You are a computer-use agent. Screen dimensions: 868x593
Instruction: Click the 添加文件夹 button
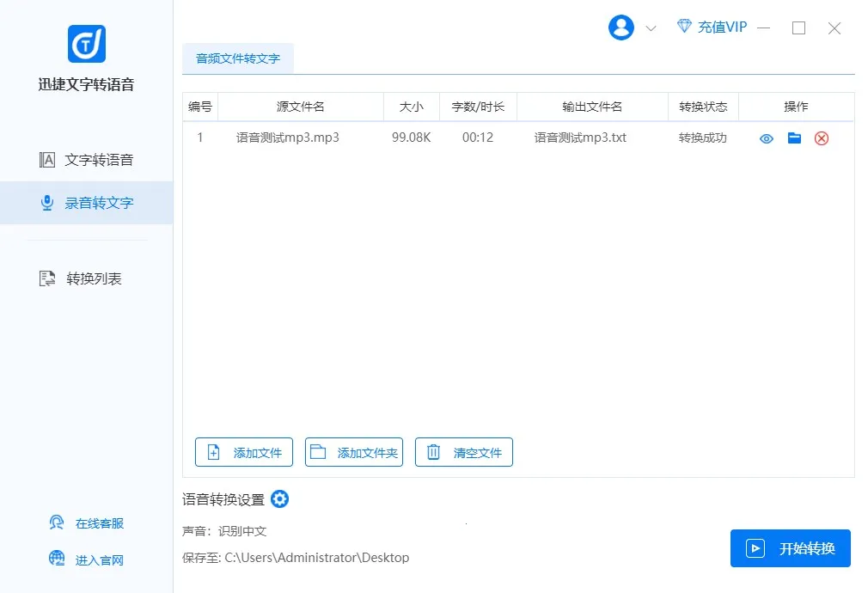point(354,452)
